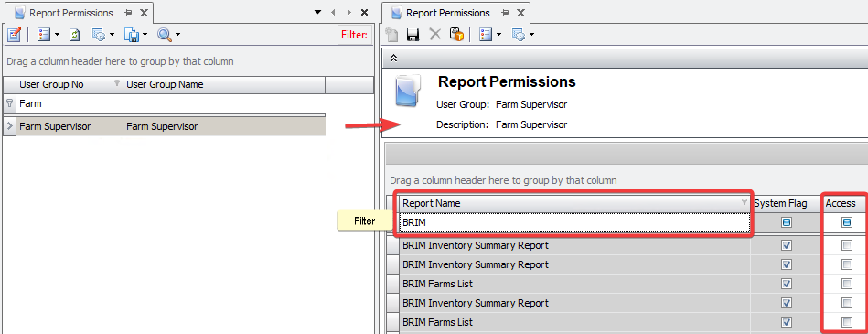Check Access for first BRIM Inventory Summary Report
Viewport: 868px width, 334px height.
(846, 245)
